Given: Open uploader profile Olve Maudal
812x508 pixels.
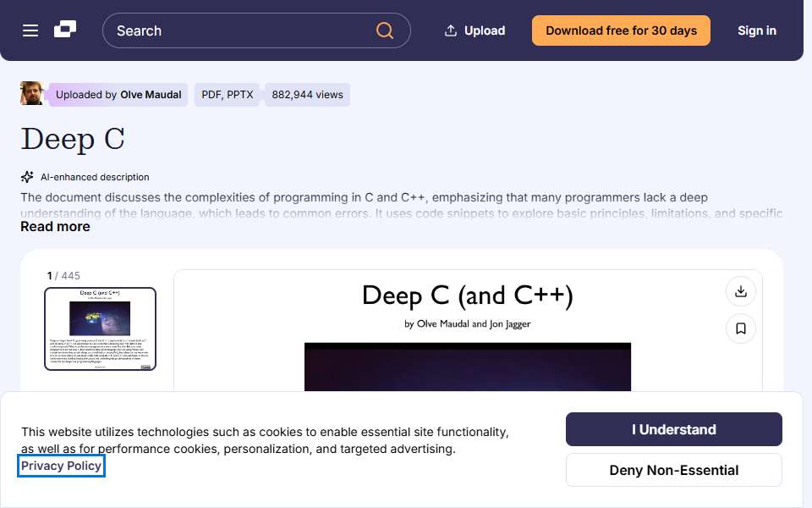Looking at the screenshot, I should click(x=151, y=94).
